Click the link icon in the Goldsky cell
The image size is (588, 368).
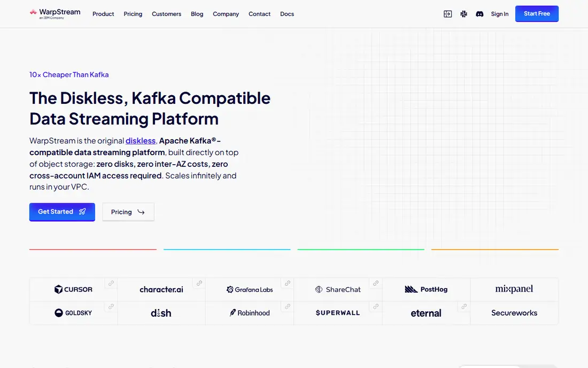tap(111, 306)
